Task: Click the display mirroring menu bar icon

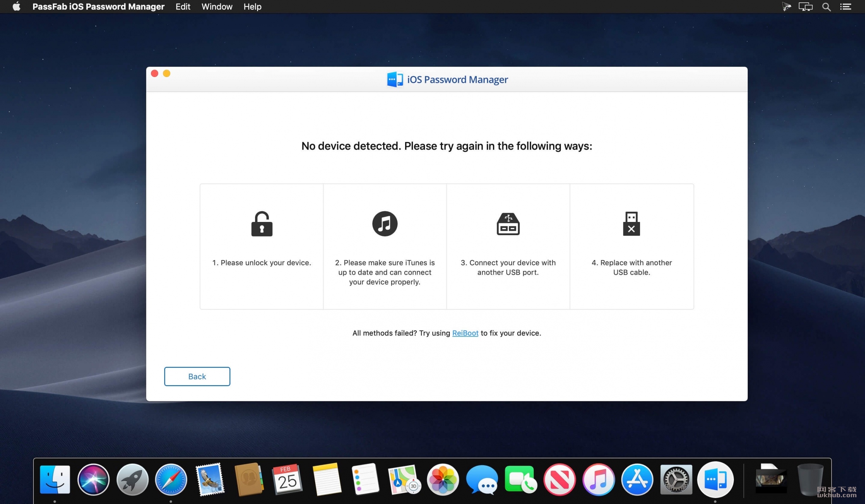Action: [805, 7]
